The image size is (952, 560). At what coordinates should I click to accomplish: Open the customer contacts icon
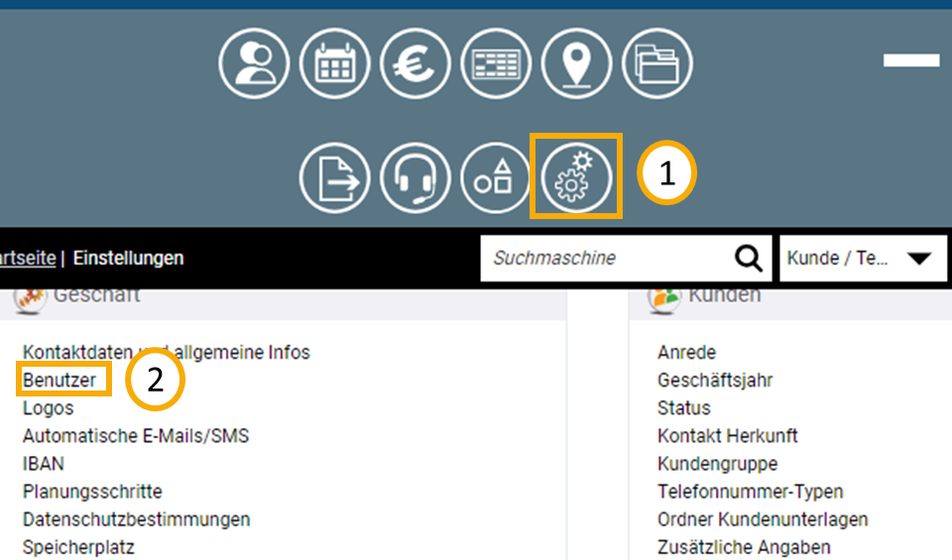[254, 64]
